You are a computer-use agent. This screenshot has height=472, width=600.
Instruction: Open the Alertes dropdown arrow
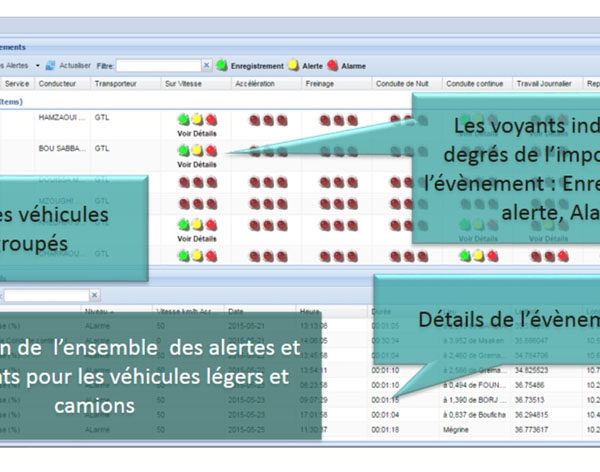(37, 65)
